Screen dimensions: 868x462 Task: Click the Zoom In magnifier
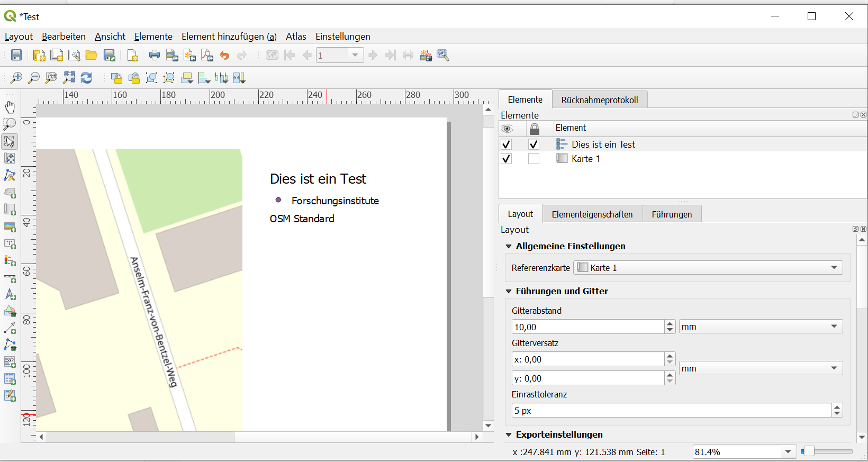tap(16, 78)
